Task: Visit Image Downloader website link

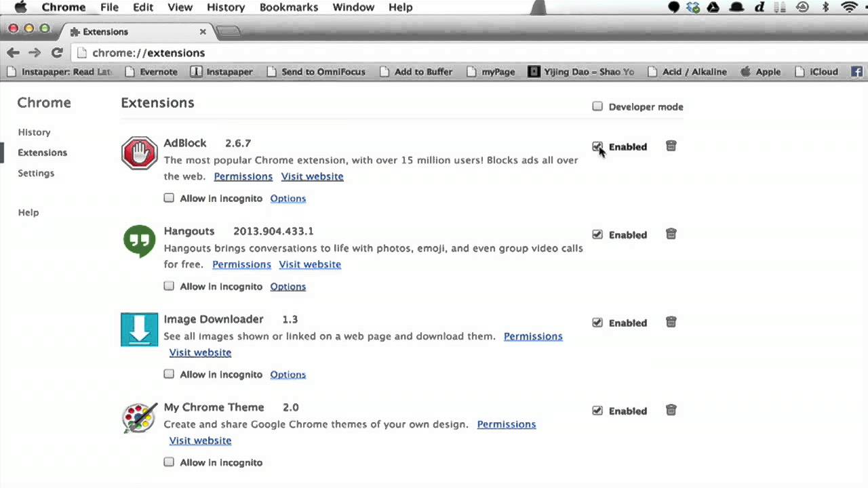Action: point(200,352)
